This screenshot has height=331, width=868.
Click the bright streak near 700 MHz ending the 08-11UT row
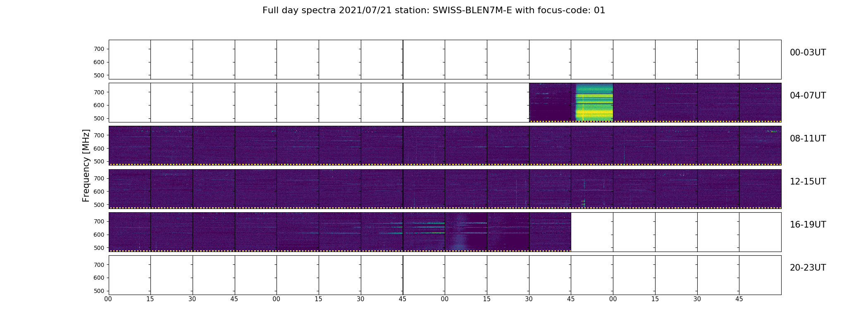coord(772,131)
